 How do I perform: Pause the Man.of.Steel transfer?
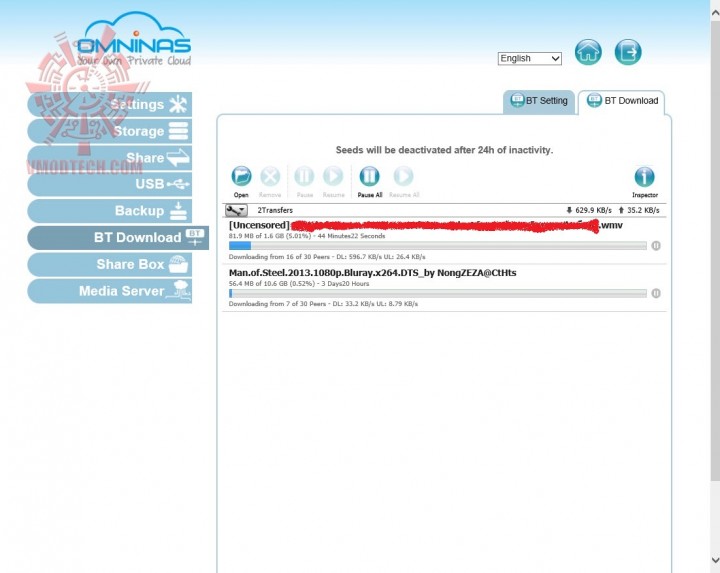[656, 293]
